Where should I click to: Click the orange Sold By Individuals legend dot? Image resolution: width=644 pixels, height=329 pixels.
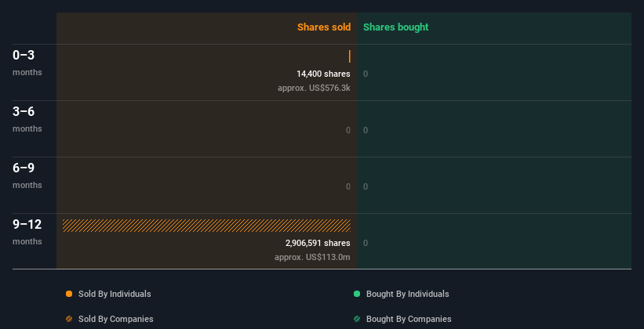click(69, 294)
